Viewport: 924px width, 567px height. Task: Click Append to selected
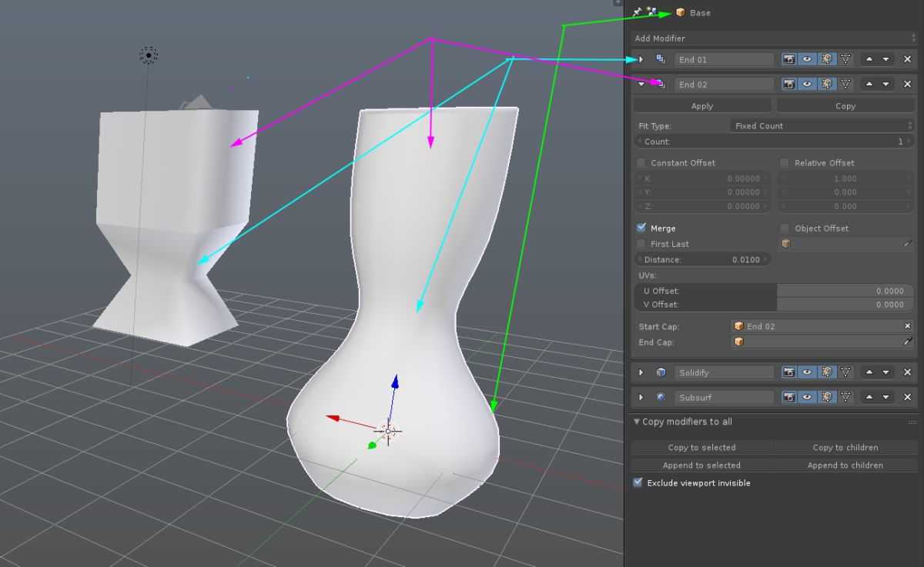pyautogui.click(x=701, y=465)
